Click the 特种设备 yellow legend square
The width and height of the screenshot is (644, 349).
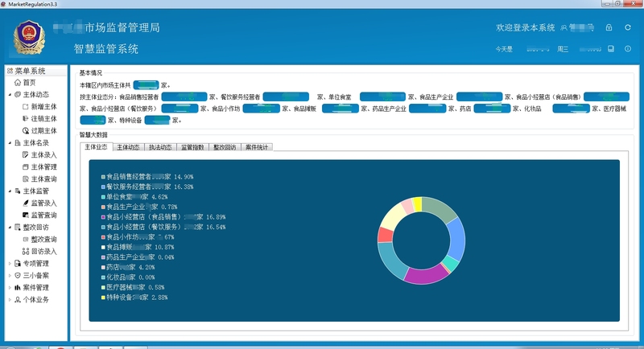click(103, 298)
